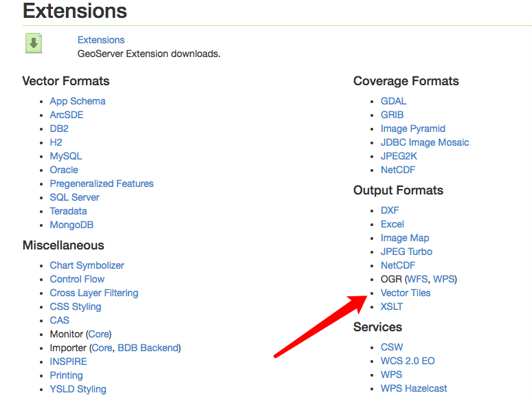The width and height of the screenshot is (532, 400).
Task: Open the Excel output format link
Action: pyautogui.click(x=392, y=224)
